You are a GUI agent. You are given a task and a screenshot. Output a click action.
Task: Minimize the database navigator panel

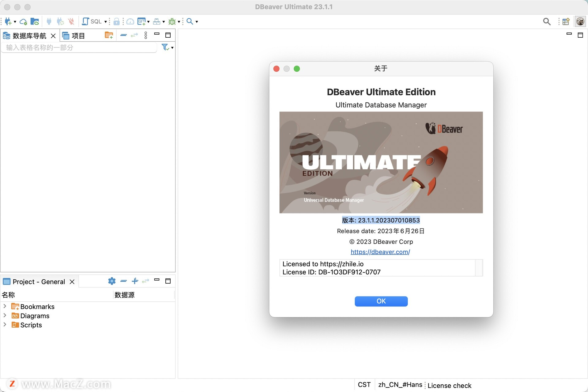point(157,34)
